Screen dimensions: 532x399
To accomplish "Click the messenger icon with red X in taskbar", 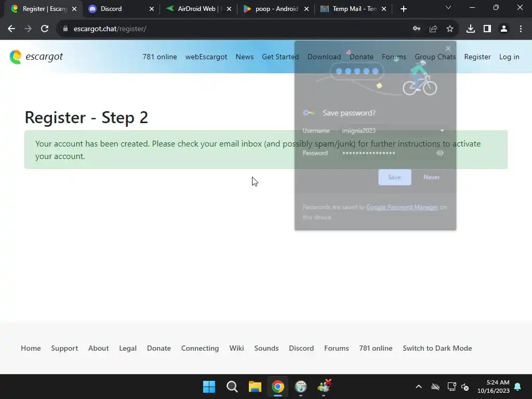I will tap(324, 386).
